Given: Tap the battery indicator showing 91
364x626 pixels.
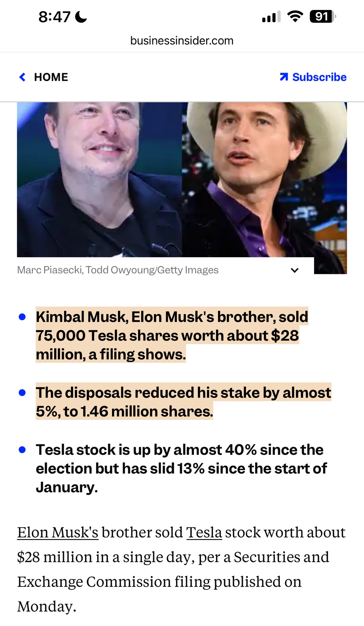Looking at the screenshot, I should click(322, 17).
